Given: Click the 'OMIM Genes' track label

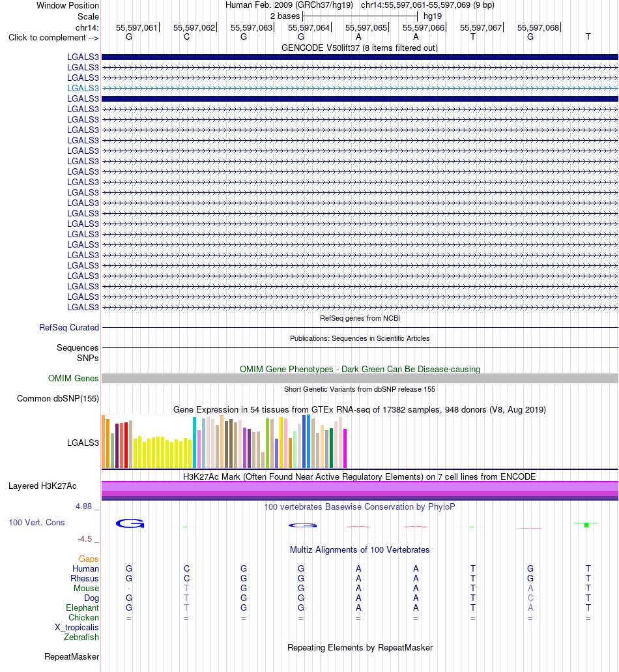Looking at the screenshot, I should [73, 379].
